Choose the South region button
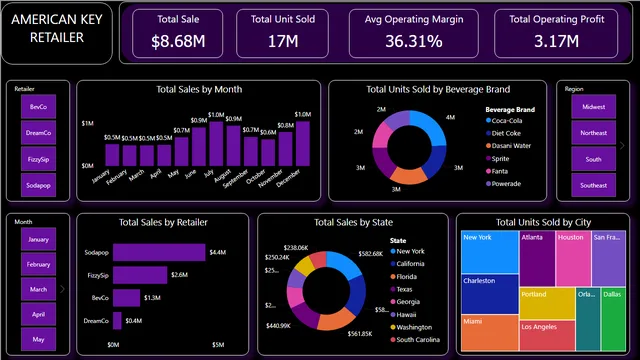Image resolution: width=640 pixels, height=360 pixels. (593, 159)
